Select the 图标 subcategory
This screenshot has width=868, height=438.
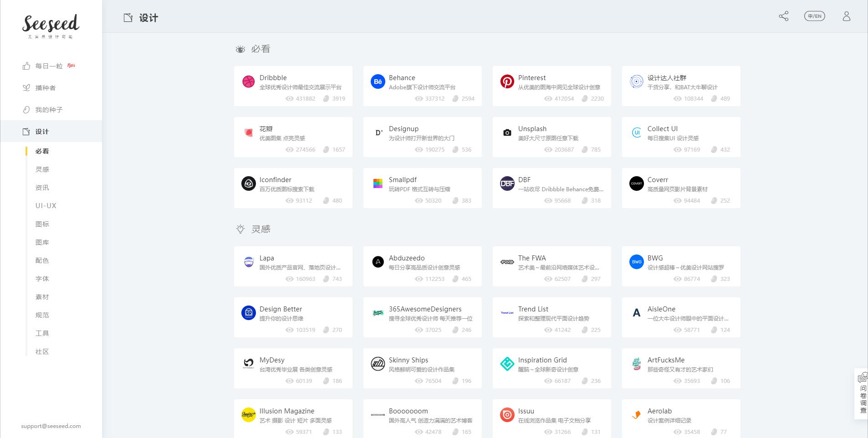[42, 224]
